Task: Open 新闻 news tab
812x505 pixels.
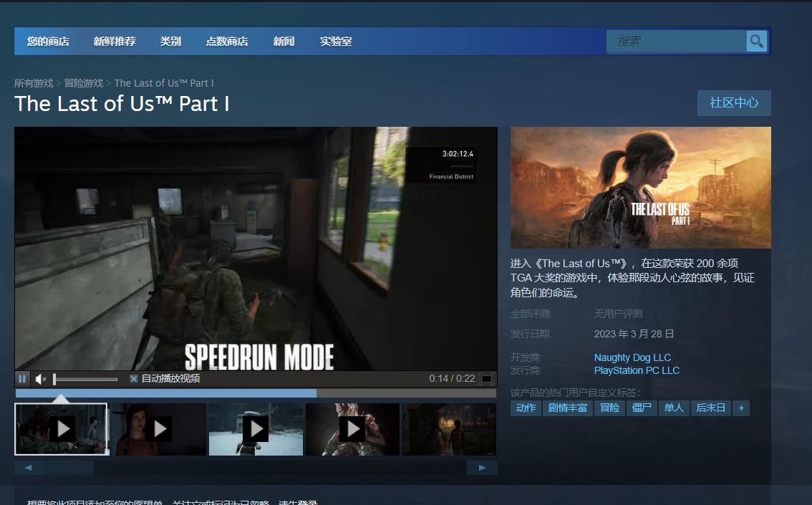Action: [284, 42]
